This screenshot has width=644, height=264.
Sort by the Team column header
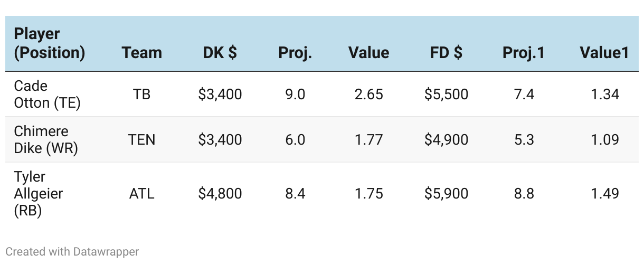[141, 53]
